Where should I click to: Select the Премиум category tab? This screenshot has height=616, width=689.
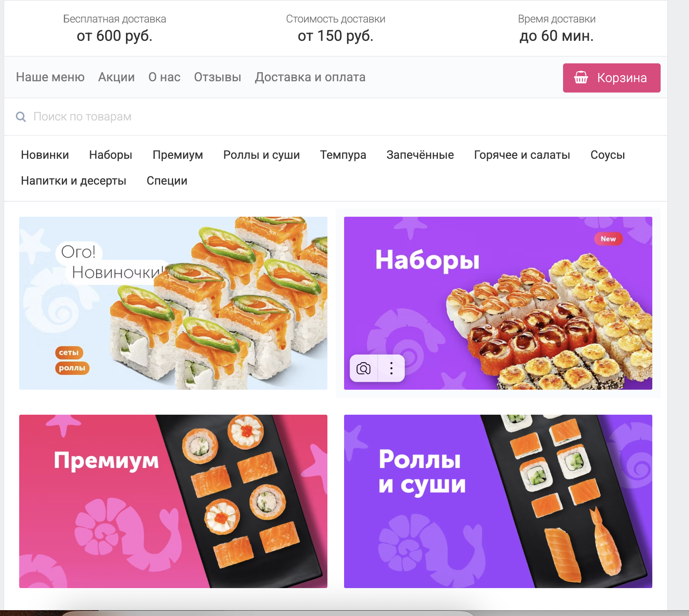[178, 155]
